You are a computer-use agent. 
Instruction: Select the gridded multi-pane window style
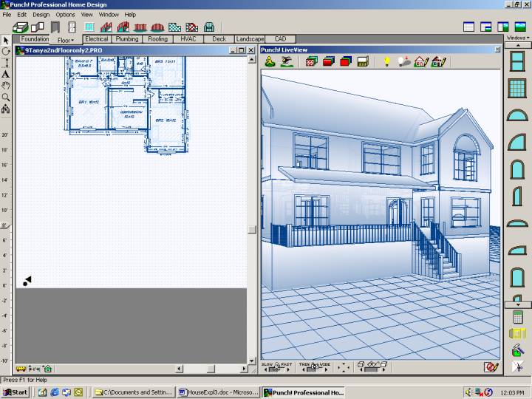517,88
